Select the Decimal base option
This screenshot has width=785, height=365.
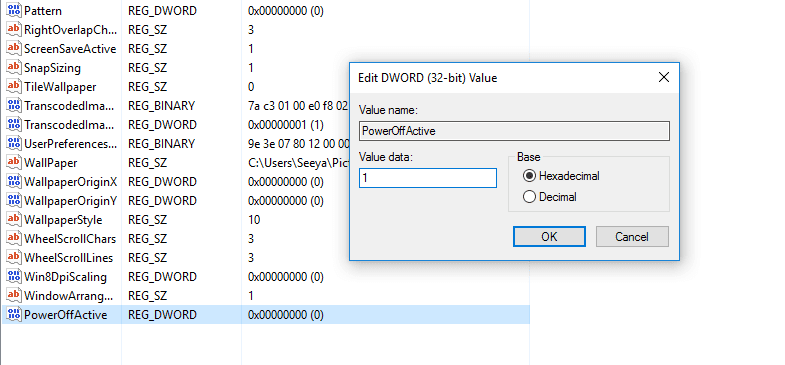click(x=550, y=197)
